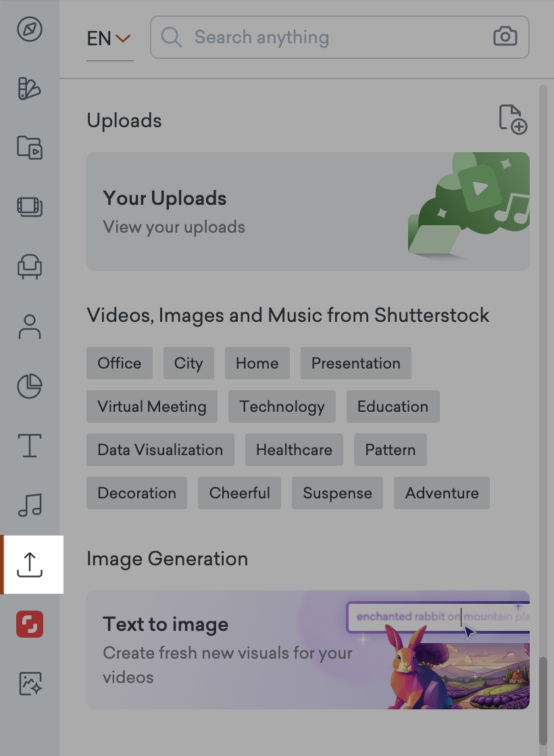Select the Healthcare tag
The image size is (554, 756).
294,450
